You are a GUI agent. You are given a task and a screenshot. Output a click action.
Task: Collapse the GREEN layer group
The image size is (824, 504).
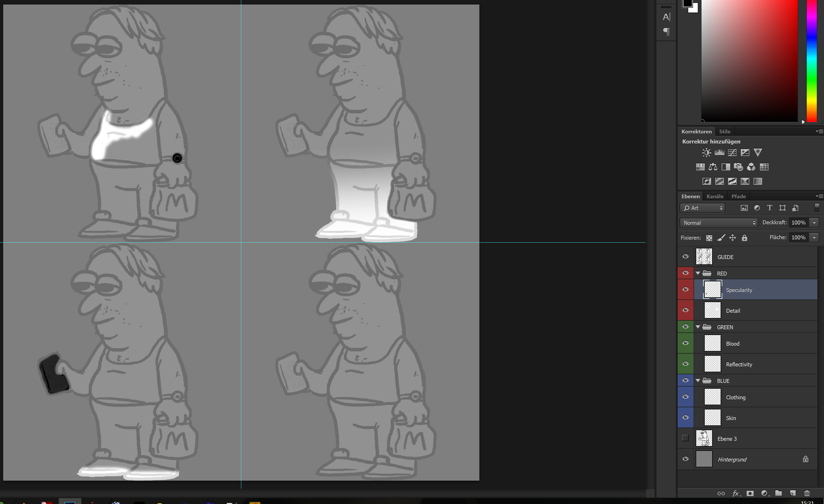[698, 327]
